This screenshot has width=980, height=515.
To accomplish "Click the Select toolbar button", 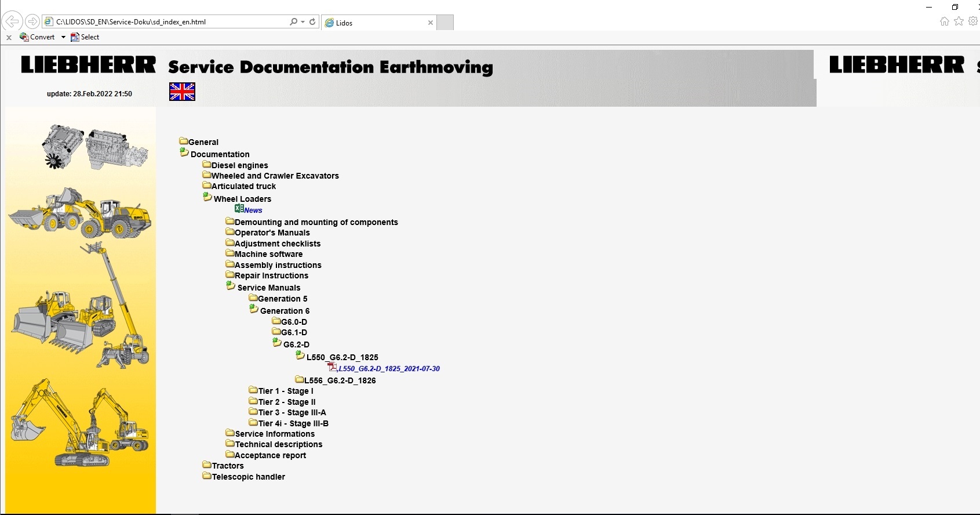I will point(85,37).
